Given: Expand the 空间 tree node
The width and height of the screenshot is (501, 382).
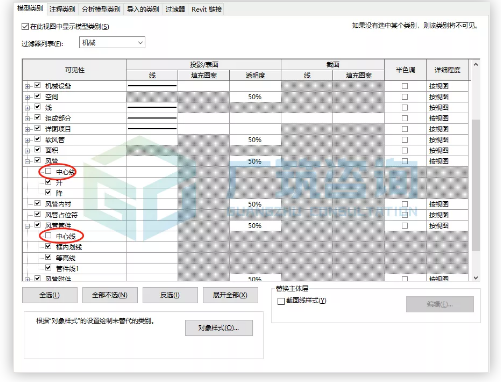Looking at the screenshot, I should [27, 97].
